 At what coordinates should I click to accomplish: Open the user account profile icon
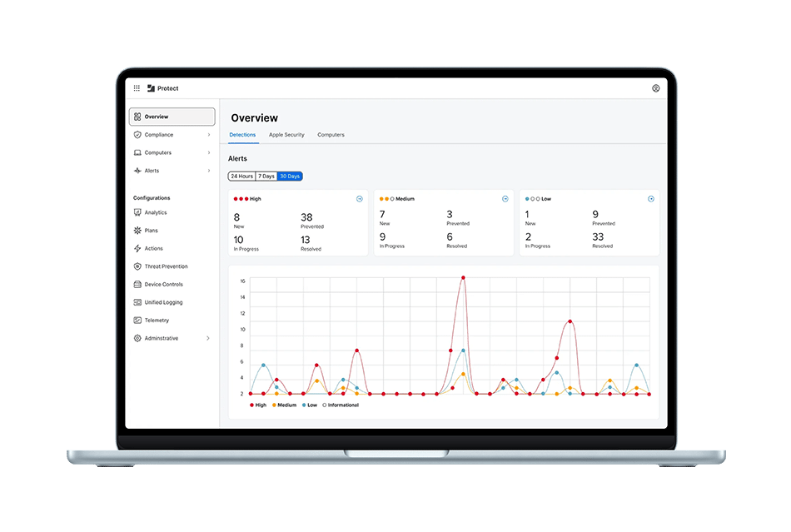pos(655,88)
